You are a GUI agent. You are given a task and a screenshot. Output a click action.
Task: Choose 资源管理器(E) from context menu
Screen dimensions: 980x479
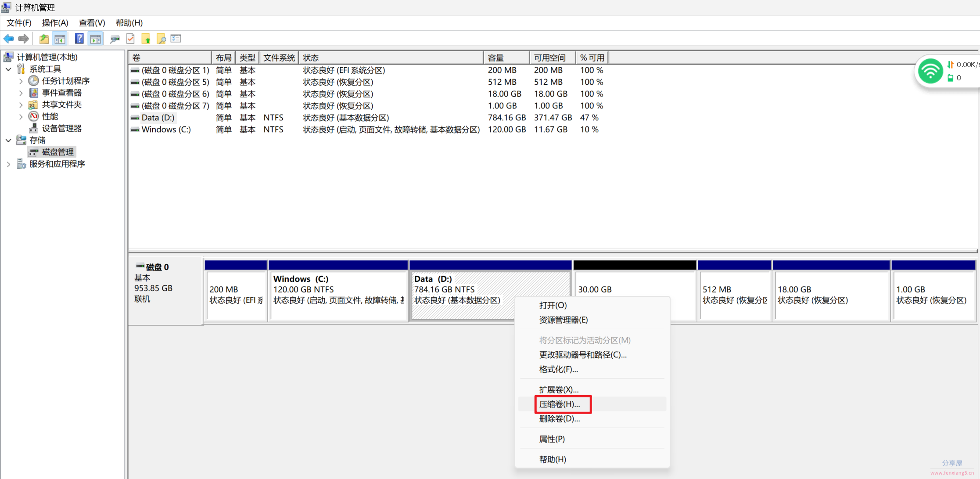(592, 320)
